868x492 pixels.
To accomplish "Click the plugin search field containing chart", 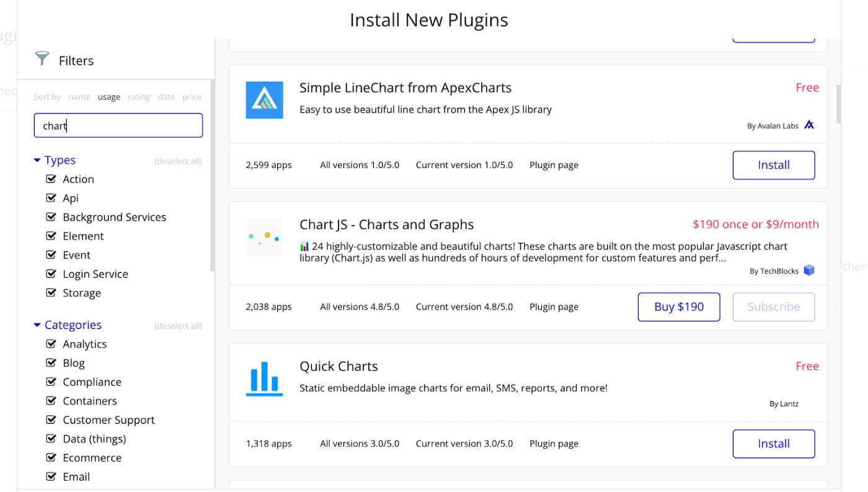I will click(118, 125).
